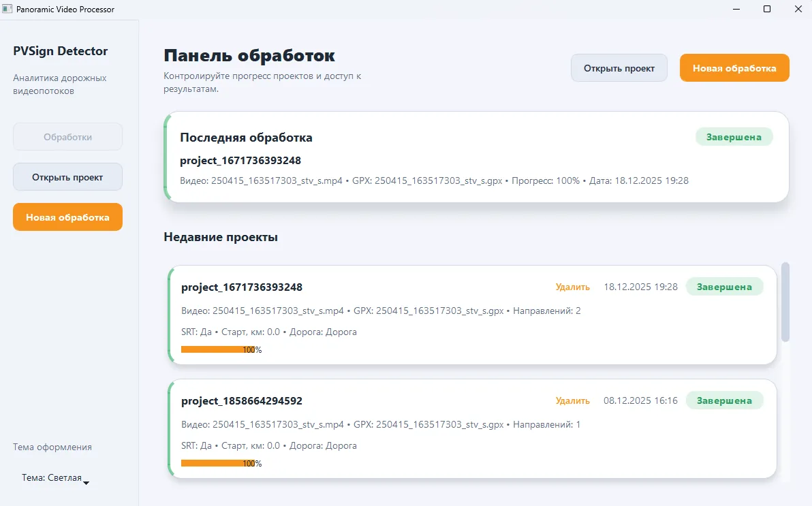812x506 pixels.
Task: Click header Открыть проект button
Action: pyautogui.click(x=619, y=68)
